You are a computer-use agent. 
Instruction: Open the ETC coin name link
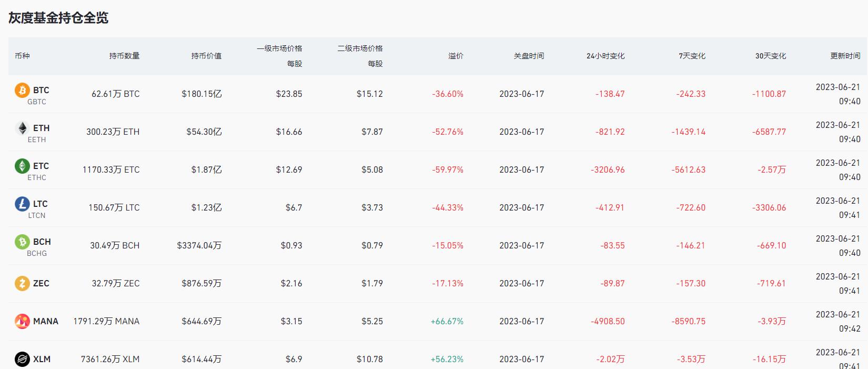[x=41, y=166]
